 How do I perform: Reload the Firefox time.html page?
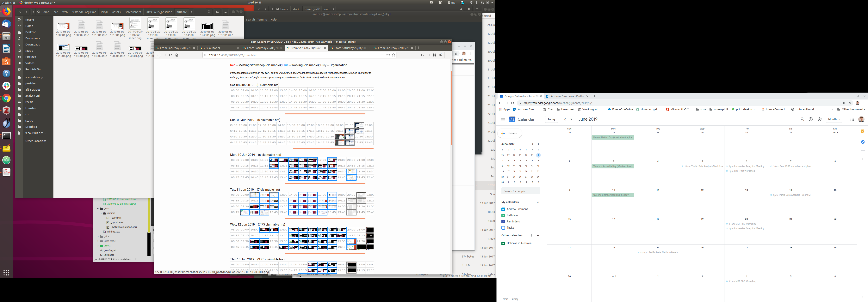click(170, 55)
